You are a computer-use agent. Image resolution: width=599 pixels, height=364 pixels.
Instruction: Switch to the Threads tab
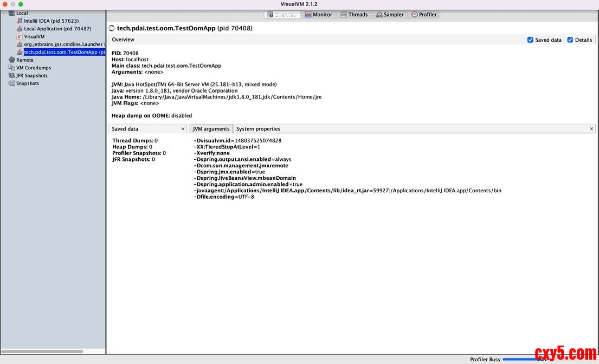click(x=354, y=15)
